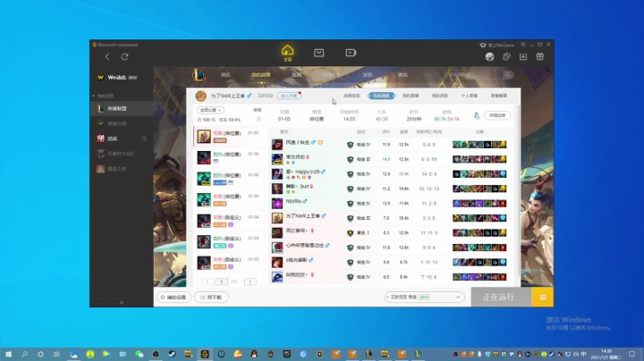Open the store icon in top bar
Viewport: 644px width, 361px height.
[318, 53]
